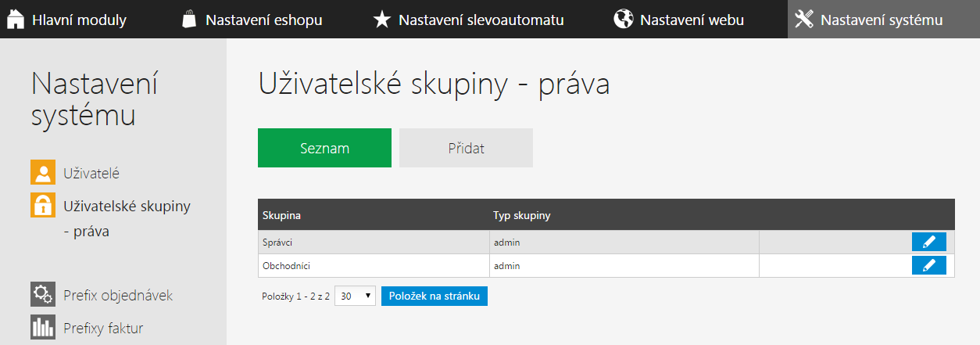Click the gear icon for Prefix objednávek

(42, 294)
